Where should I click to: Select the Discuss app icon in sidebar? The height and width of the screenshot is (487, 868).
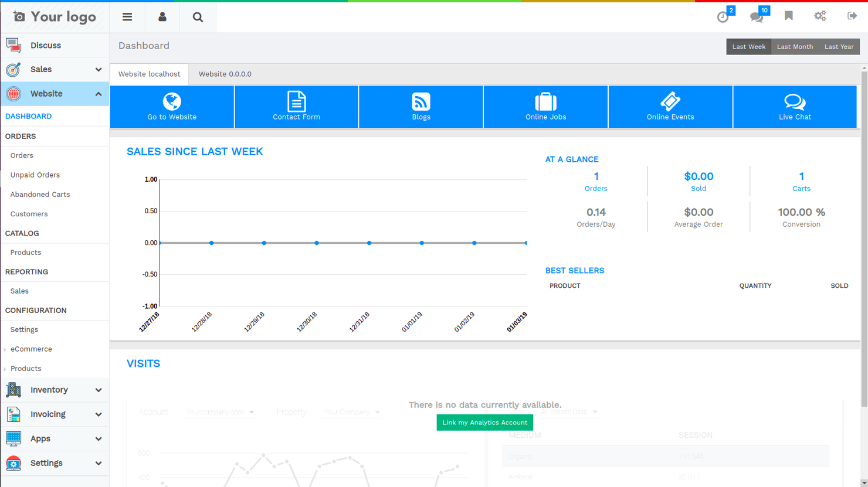click(13, 45)
